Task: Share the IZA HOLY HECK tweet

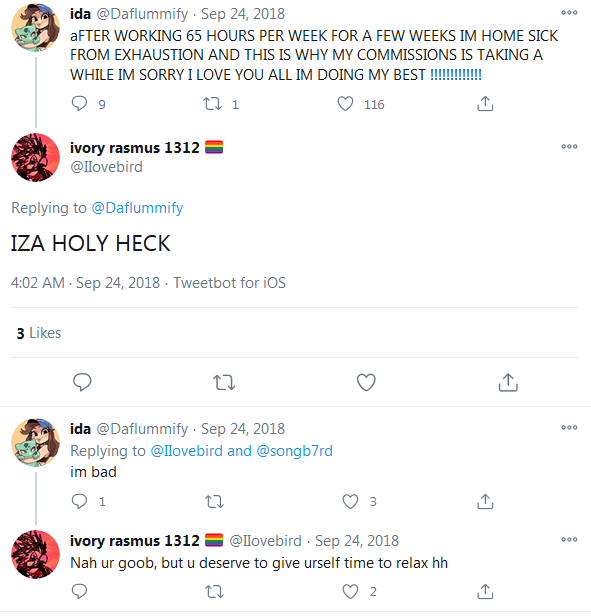Action: point(508,382)
